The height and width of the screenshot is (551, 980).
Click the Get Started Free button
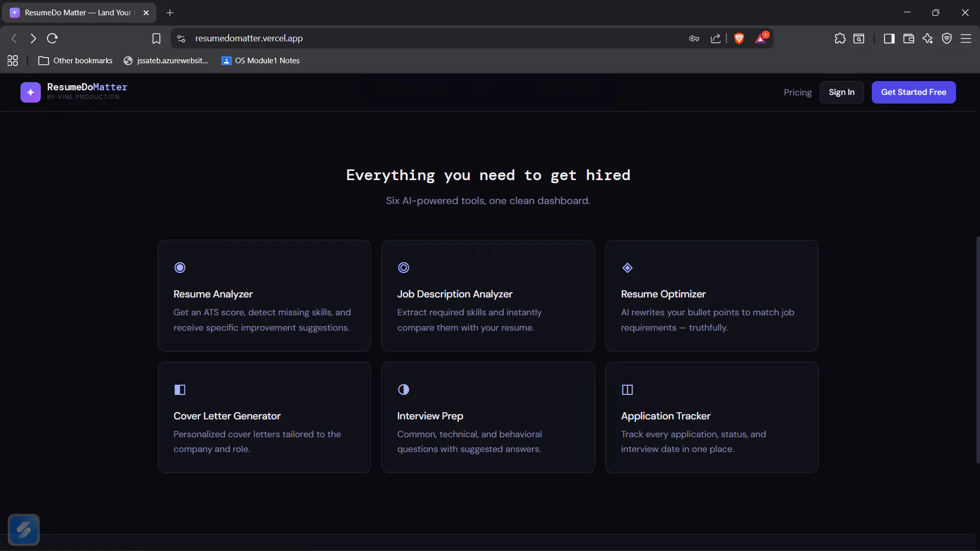[914, 92]
